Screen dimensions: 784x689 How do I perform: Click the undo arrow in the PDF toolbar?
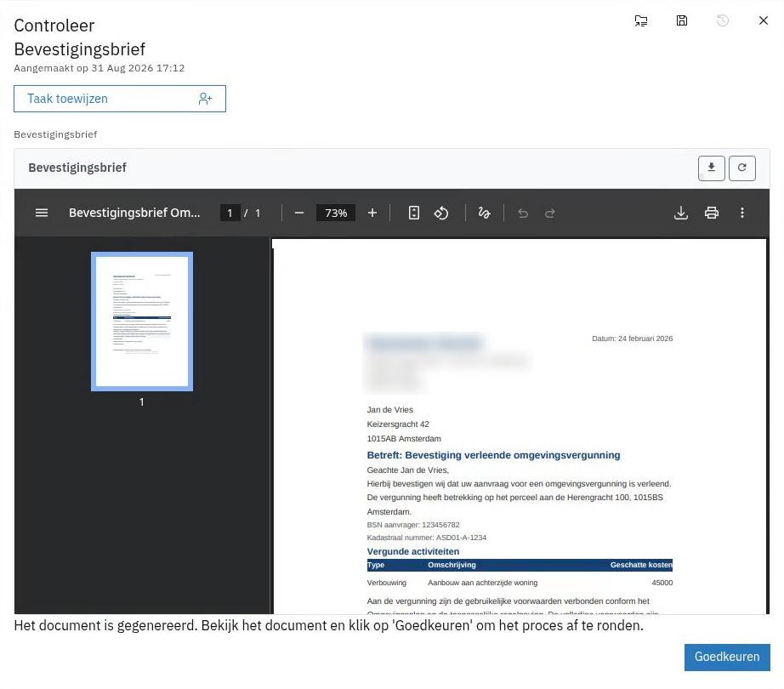(523, 214)
